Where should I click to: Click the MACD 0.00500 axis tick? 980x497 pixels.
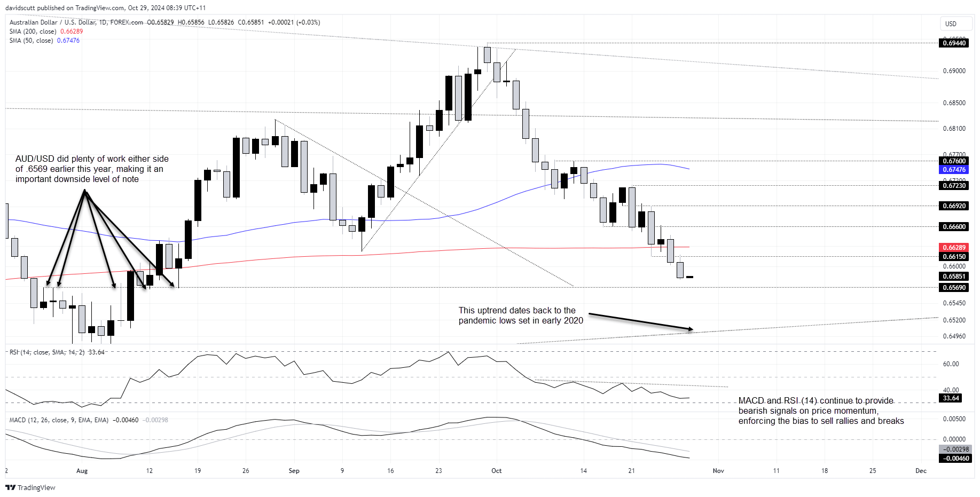954,419
